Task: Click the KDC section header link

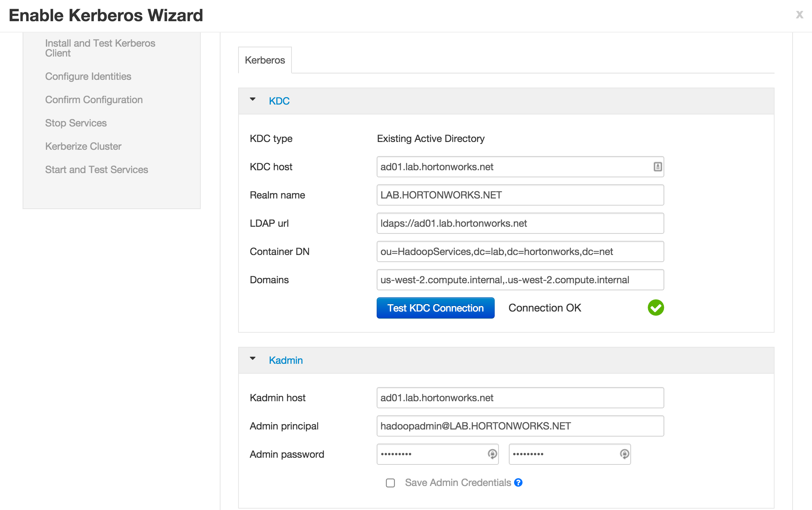Action: coord(279,101)
